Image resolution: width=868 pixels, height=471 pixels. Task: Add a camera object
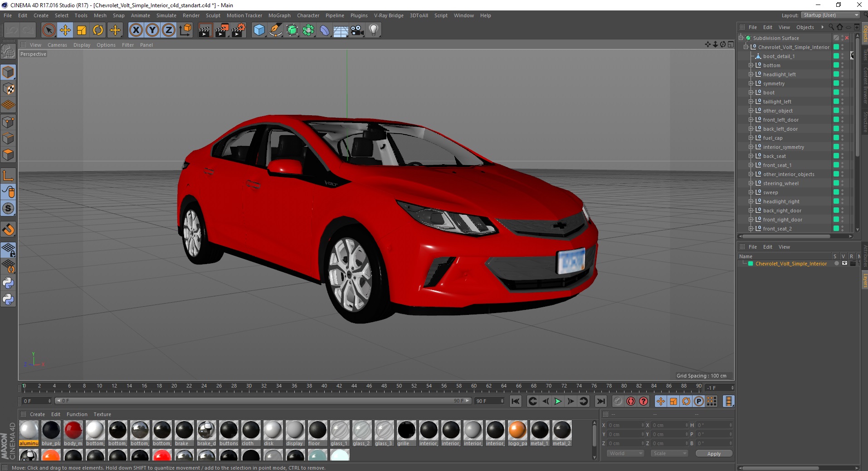(x=357, y=30)
